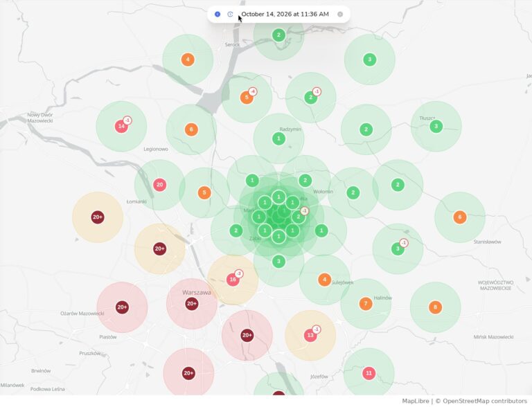This screenshot has height=407, width=532.
Task: Select the 20+ marker near Ożarów Mazowiecki
Action: click(x=122, y=307)
